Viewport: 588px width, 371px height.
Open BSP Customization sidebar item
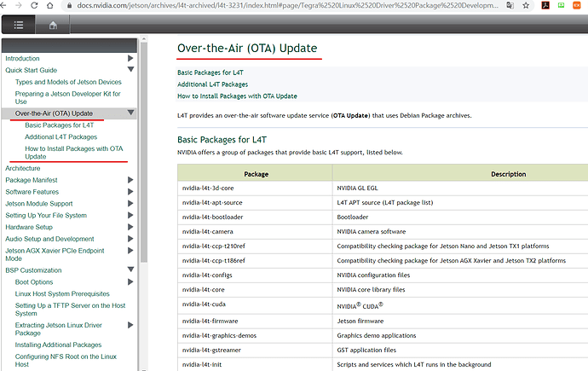pos(33,270)
